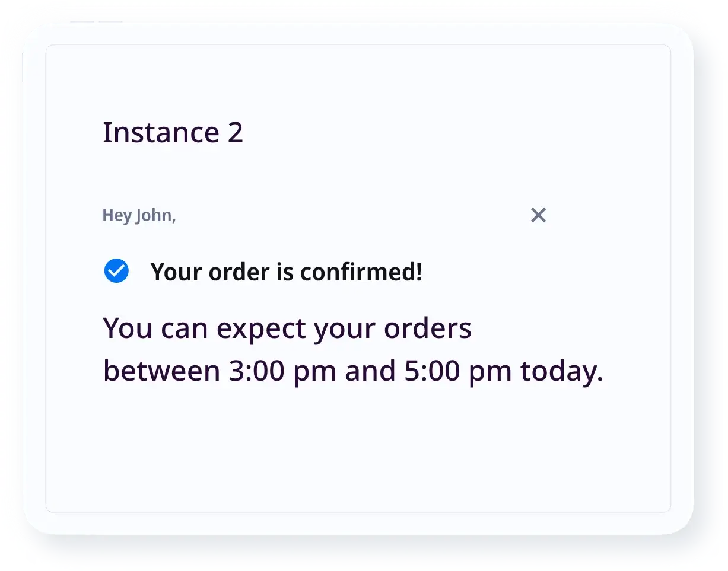Click the "5:00 pm" end time
This screenshot has height=571, width=728.
[x=458, y=372]
